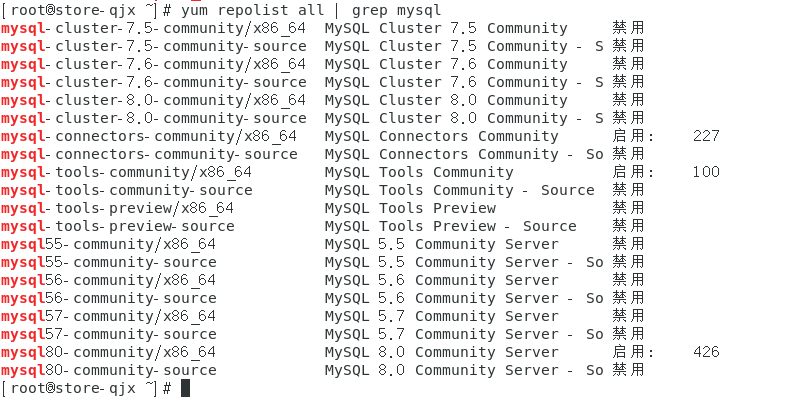Select the mysql-connectors-community/x86_64 repo ID

pyautogui.click(x=149, y=136)
